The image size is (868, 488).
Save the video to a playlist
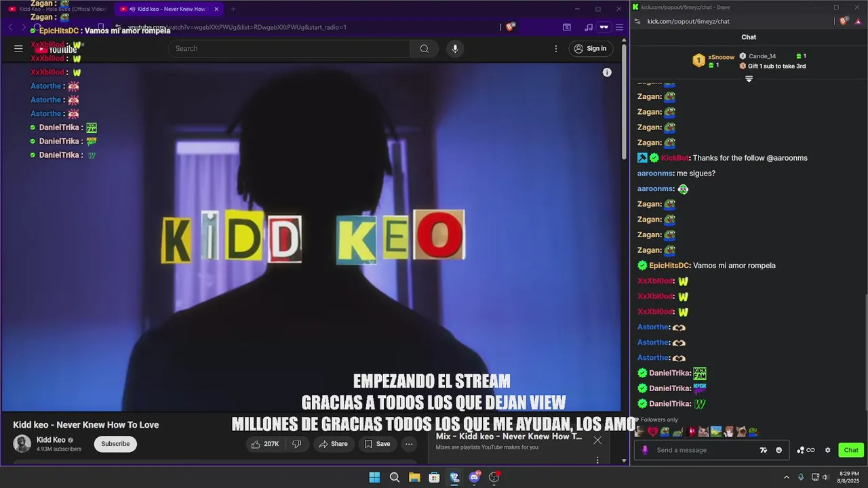click(x=378, y=444)
